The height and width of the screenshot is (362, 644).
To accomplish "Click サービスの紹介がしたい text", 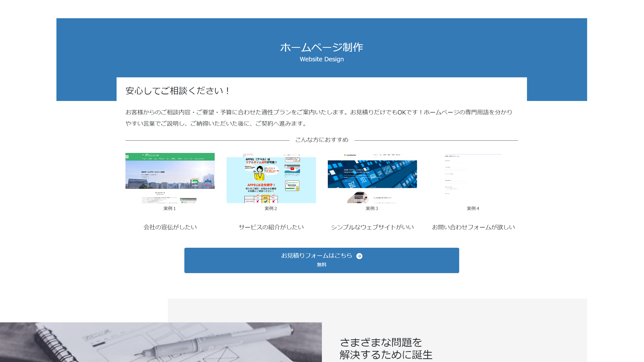I will coord(271,227).
